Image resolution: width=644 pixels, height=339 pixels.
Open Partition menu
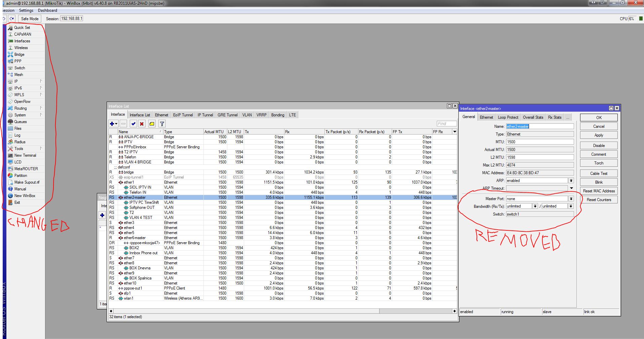21,176
